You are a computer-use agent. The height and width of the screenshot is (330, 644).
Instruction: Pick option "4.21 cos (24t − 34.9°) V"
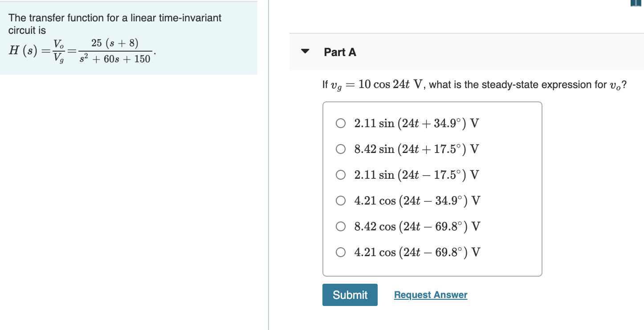(x=341, y=201)
